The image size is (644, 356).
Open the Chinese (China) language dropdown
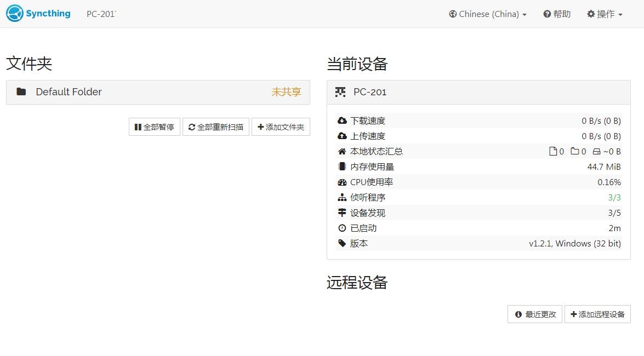click(487, 14)
